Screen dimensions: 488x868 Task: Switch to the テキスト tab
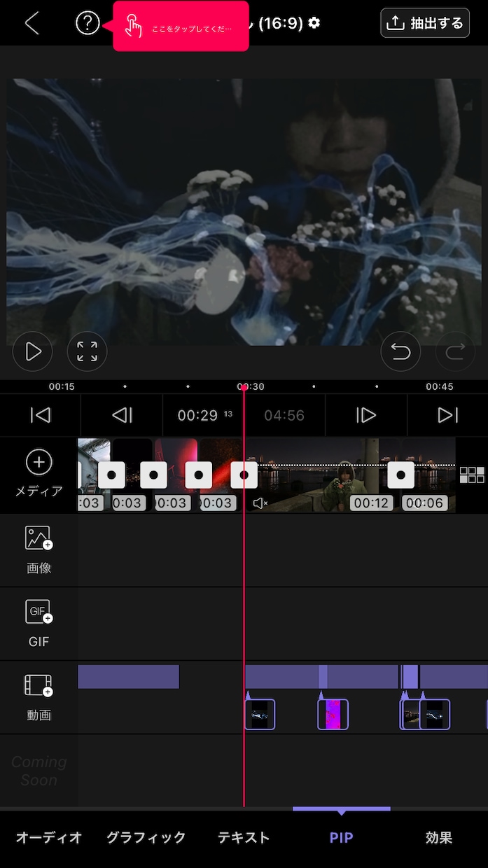coord(244,837)
